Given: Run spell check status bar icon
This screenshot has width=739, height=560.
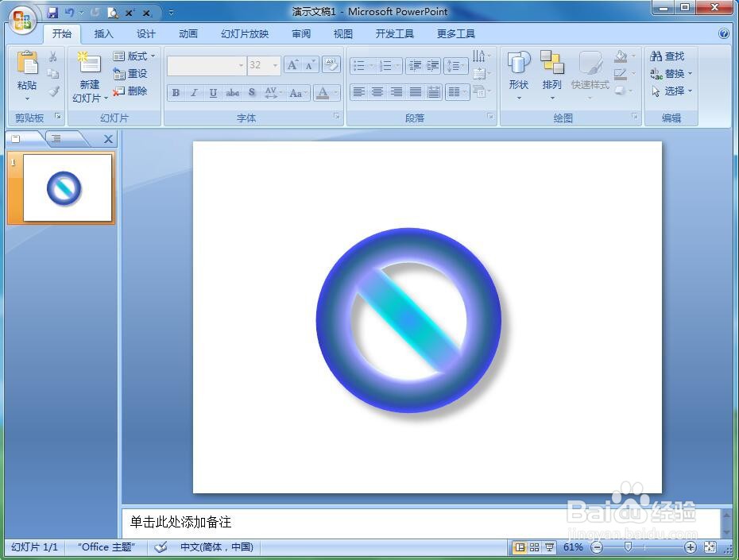Looking at the screenshot, I should tap(161, 546).
